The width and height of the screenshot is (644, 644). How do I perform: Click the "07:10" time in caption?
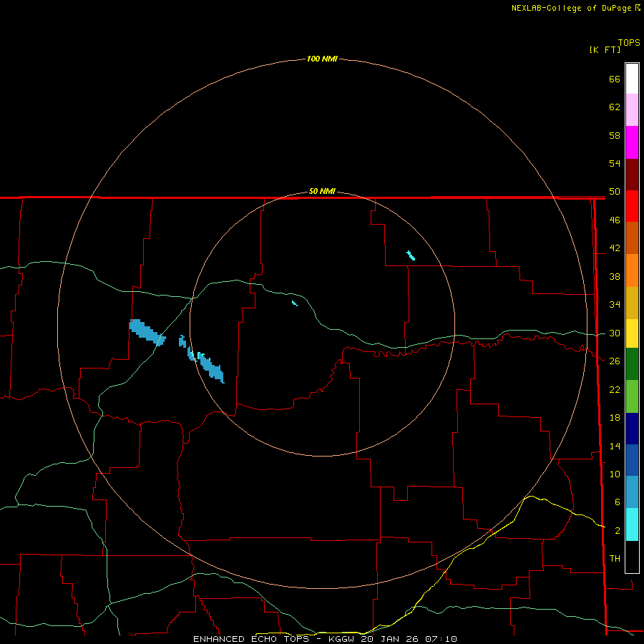(441, 639)
